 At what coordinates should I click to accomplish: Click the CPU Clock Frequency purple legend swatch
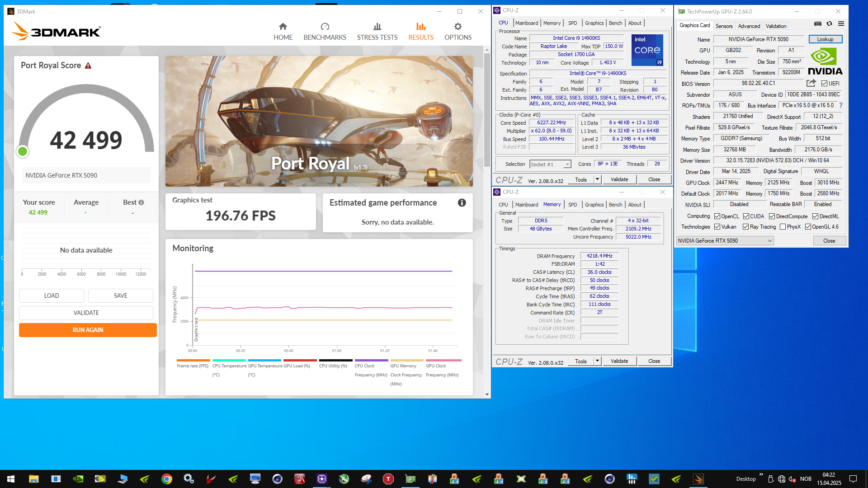(x=371, y=361)
